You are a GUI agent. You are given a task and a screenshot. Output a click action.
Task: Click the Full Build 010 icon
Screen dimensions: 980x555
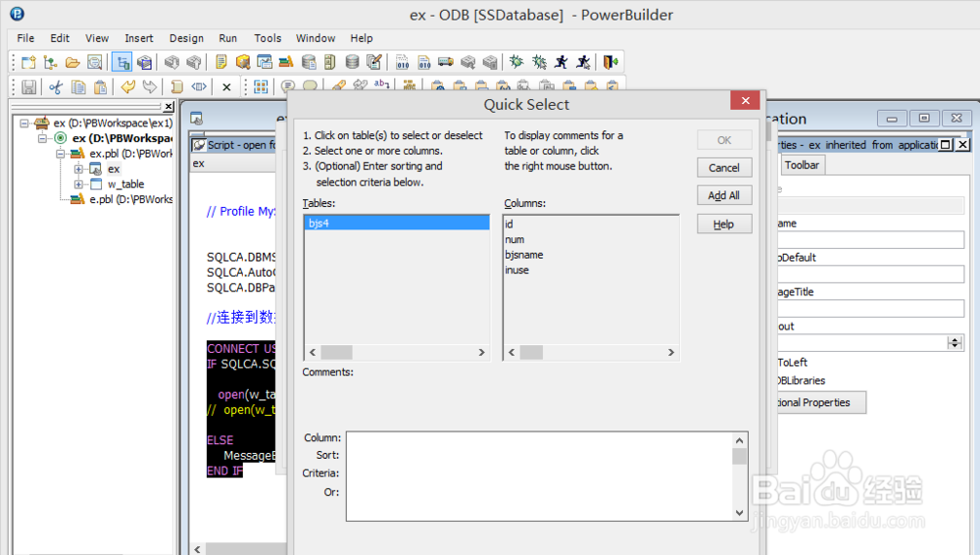424,62
